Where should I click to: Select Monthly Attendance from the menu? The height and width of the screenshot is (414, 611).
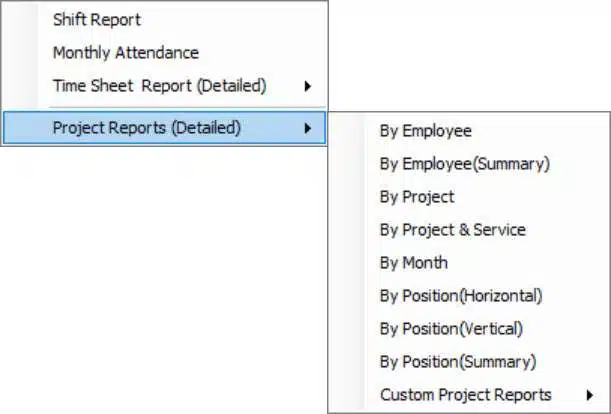point(164,53)
